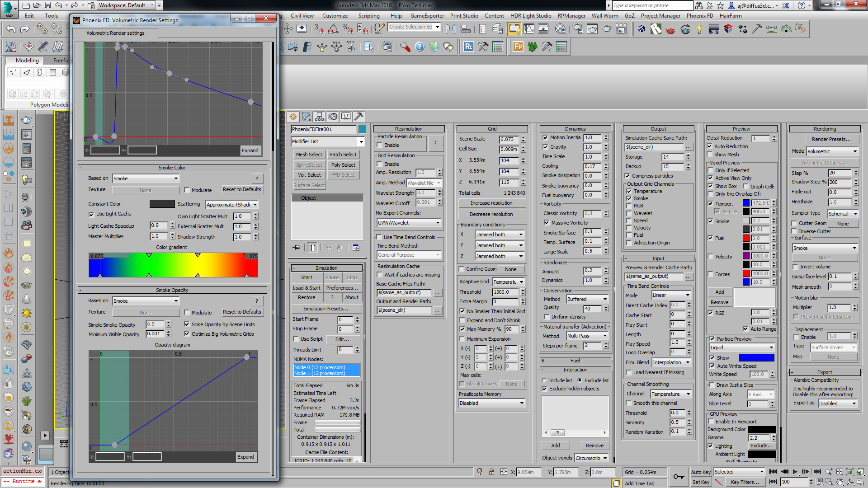
Task: Toggle the highlighted Scene Explorer icon
Action: coord(514,29)
